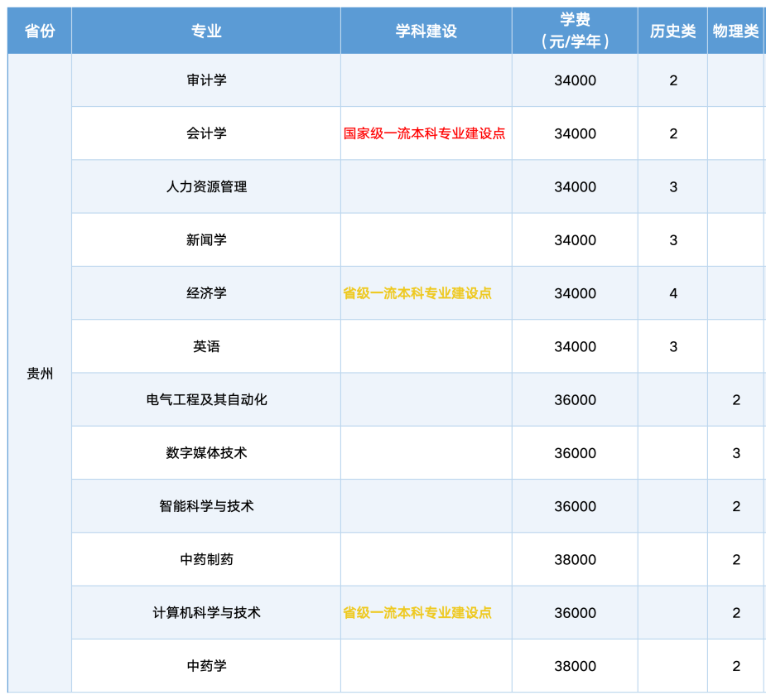Click the 历史类 quota 2 for 审计学
Viewport: 766px width, 700px height.
(x=673, y=80)
